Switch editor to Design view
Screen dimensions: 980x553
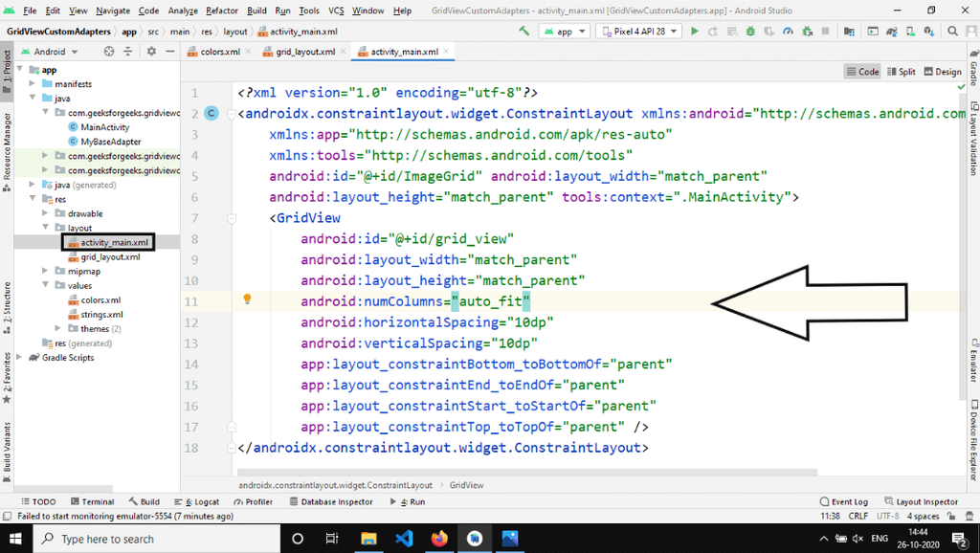[x=942, y=72]
